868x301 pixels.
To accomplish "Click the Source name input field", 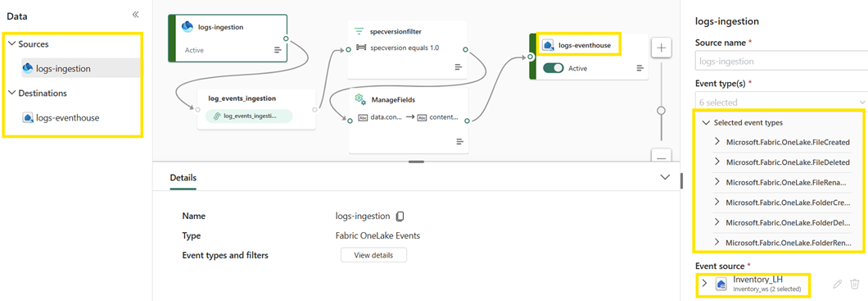I will (x=781, y=61).
